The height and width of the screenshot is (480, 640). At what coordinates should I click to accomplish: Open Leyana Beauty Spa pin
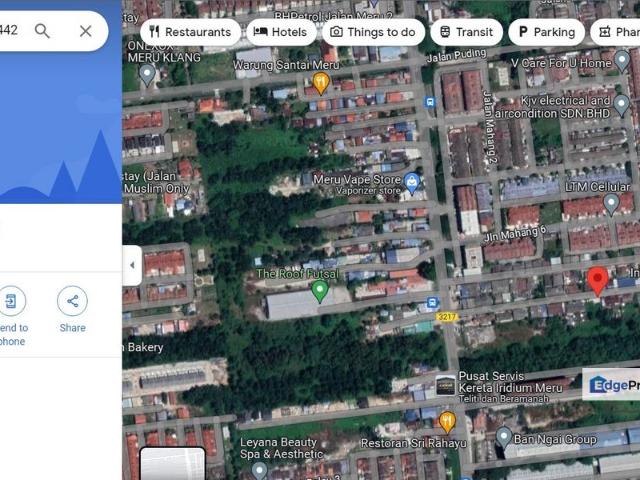tap(259, 471)
